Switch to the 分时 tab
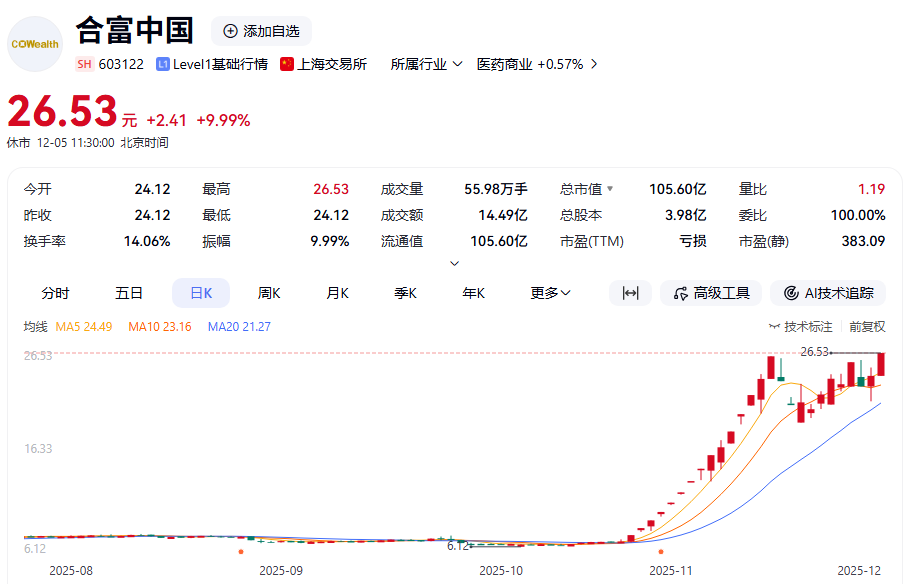This screenshot has width=912, height=584. (x=55, y=293)
